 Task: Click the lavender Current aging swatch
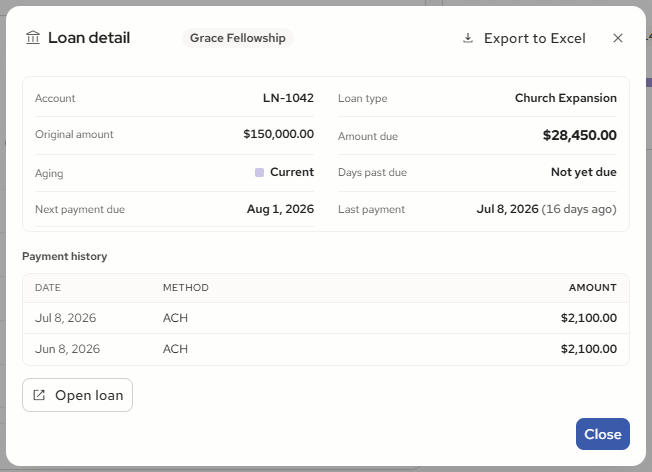[x=259, y=172]
